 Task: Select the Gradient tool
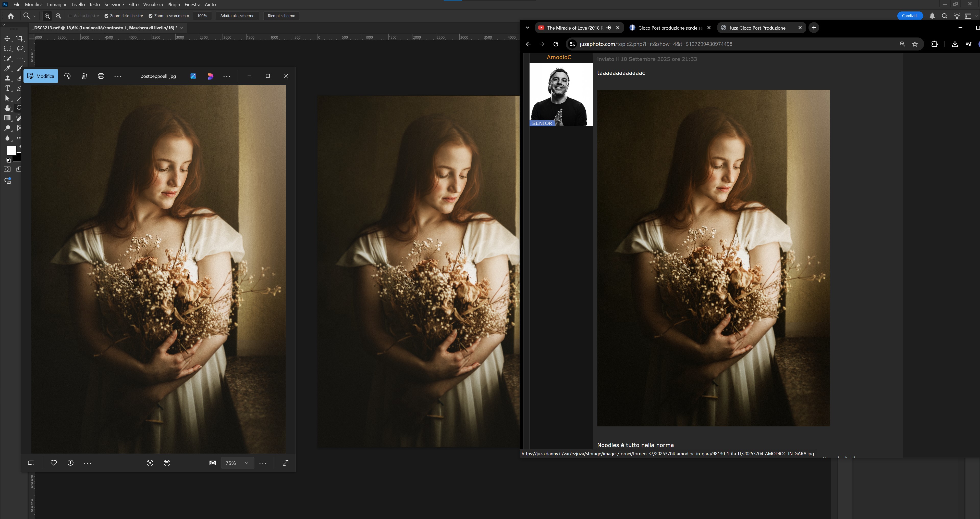pyautogui.click(x=7, y=118)
